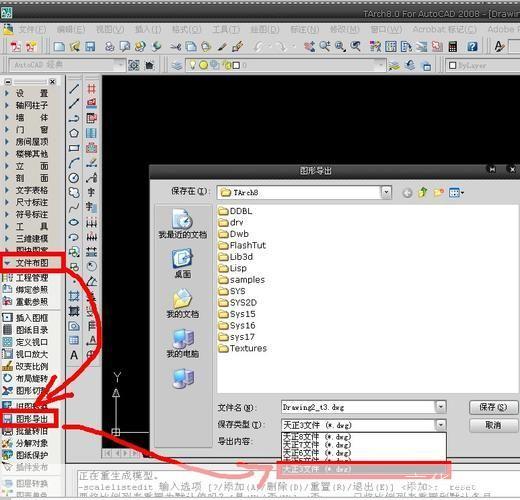Click Create New Folder icon in dialog

[x=439, y=192]
